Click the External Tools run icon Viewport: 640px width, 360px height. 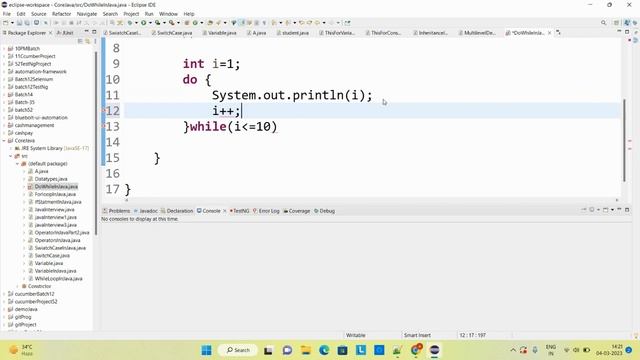172,23
